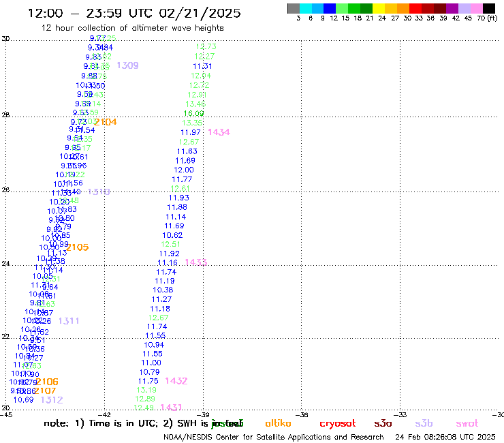504x443 pixels.
Task: Click the value 11.75
Action: pyautogui.click(x=148, y=382)
